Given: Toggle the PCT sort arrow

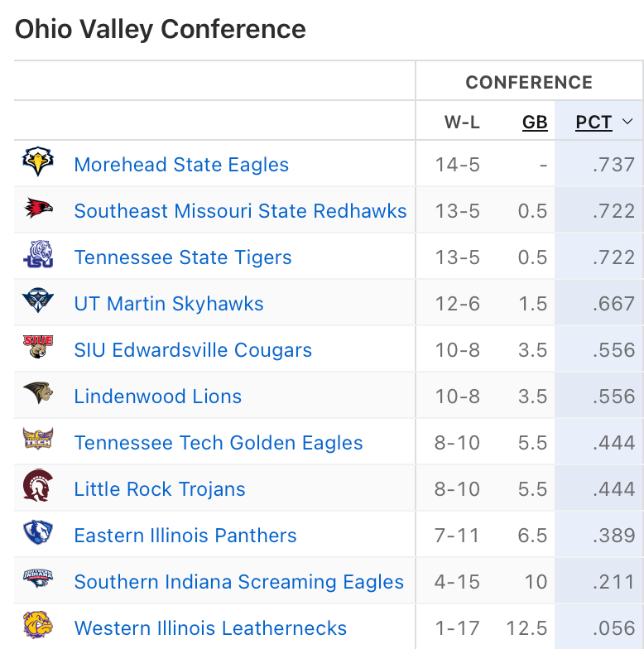Looking at the screenshot, I should tap(627, 123).
